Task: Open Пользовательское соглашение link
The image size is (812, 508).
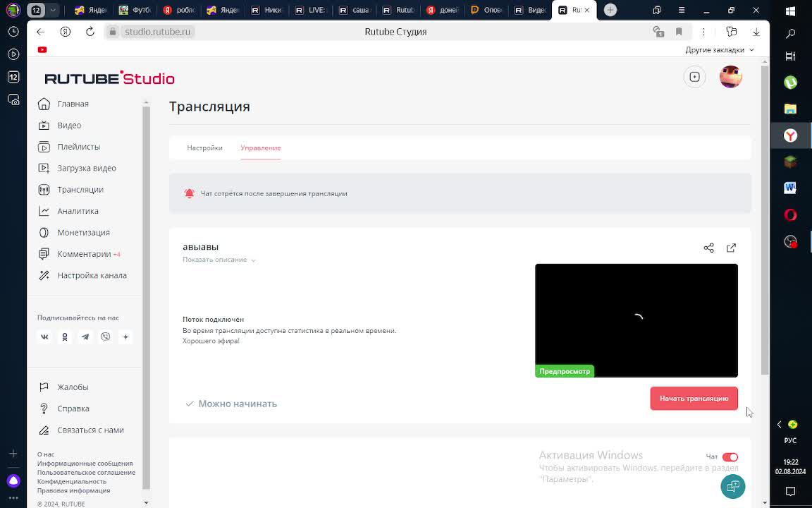Action: pyautogui.click(x=86, y=472)
